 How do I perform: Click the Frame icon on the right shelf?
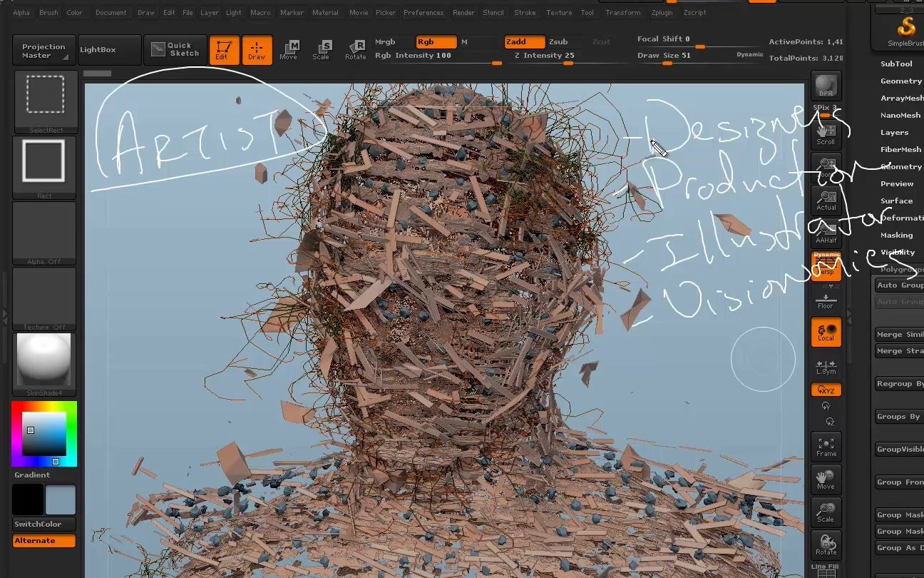pyautogui.click(x=826, y=446)
